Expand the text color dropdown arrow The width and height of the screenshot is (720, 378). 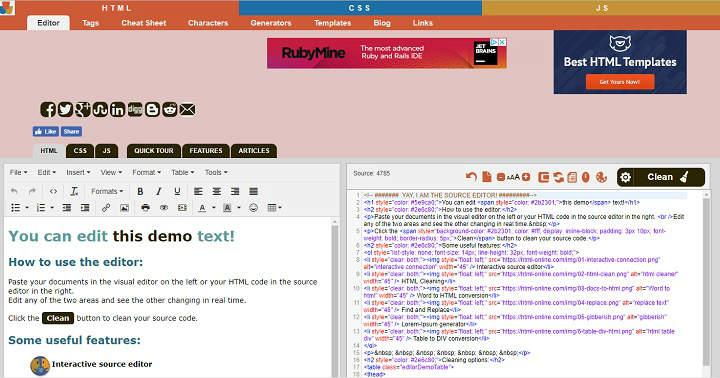(214, 208)
